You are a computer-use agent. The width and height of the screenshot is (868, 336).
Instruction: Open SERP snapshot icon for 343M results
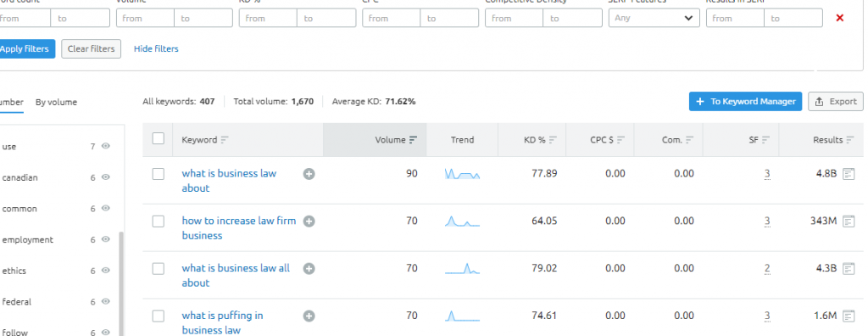[x=848, y=221]
